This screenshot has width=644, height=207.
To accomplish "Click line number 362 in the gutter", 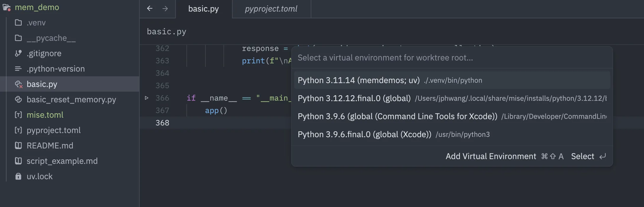I will point(162,48).
